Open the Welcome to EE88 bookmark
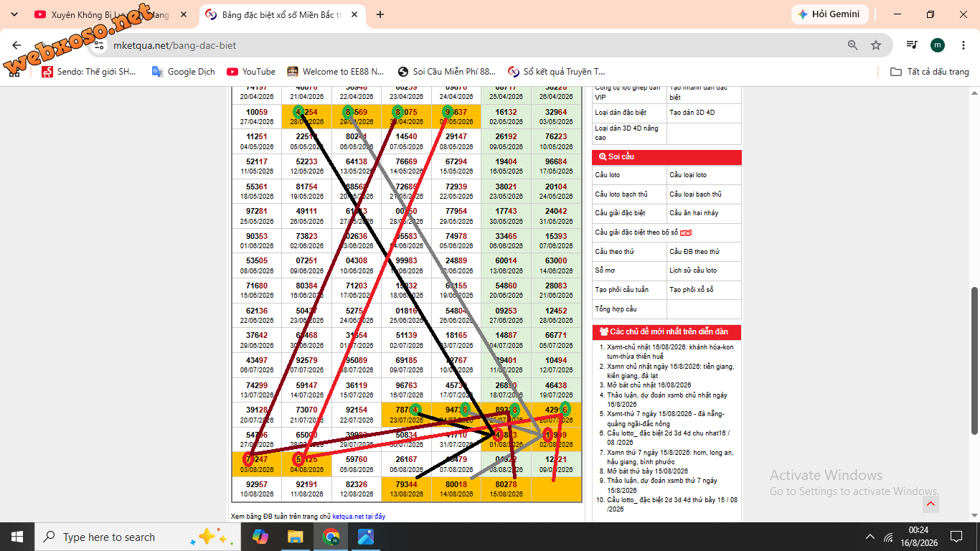980x551 pixels. coord(336,72)
